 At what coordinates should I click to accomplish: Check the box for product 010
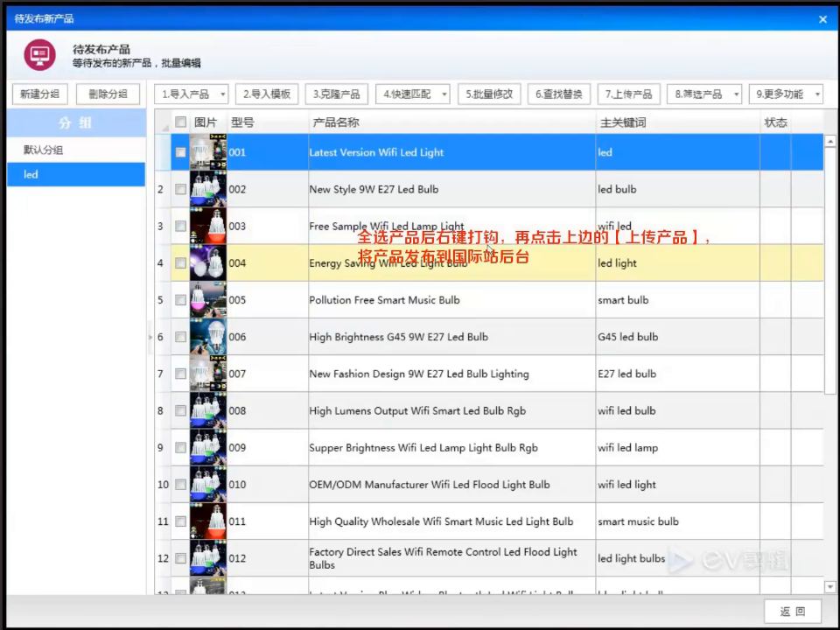180,484
